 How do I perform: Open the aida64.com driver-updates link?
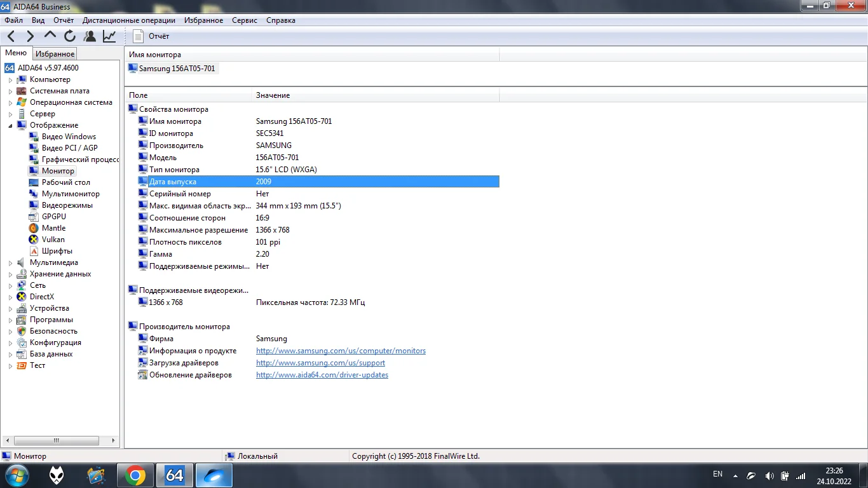[x=322, y=375]
